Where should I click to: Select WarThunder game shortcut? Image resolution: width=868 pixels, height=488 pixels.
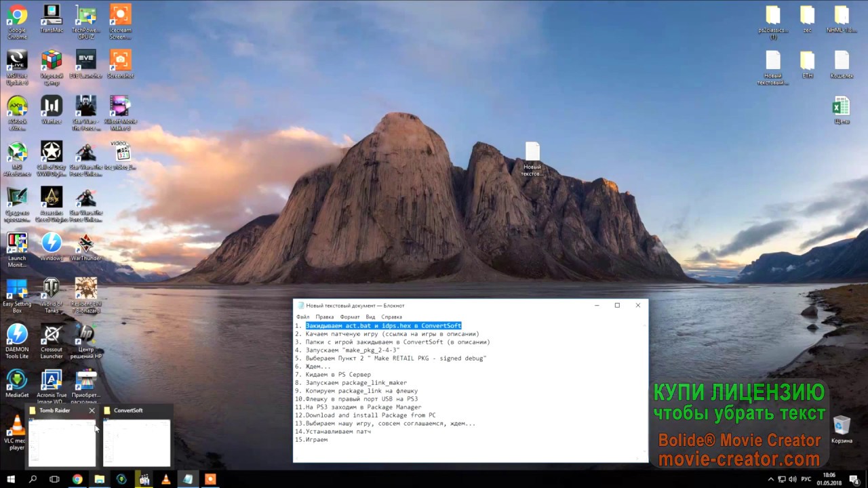click(x=86, y=247)
